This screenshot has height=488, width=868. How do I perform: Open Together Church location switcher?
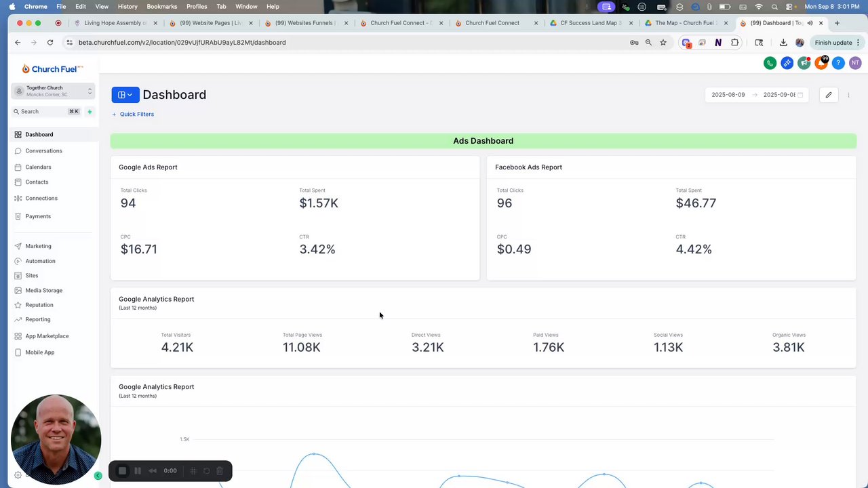(53, 91)
